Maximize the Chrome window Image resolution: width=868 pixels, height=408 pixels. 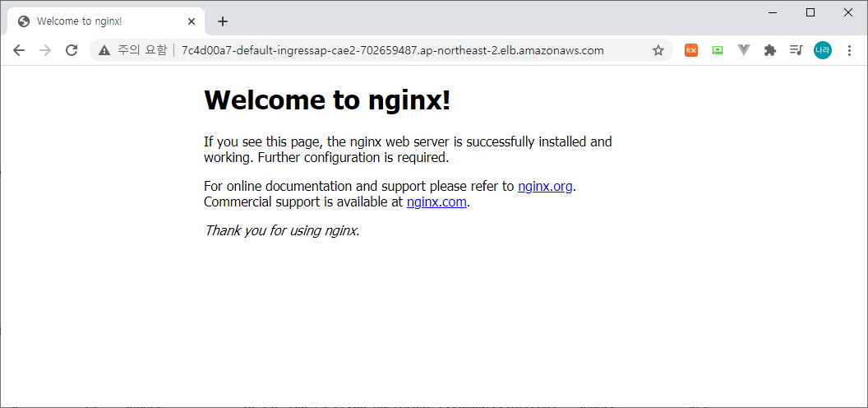point(810,13)
